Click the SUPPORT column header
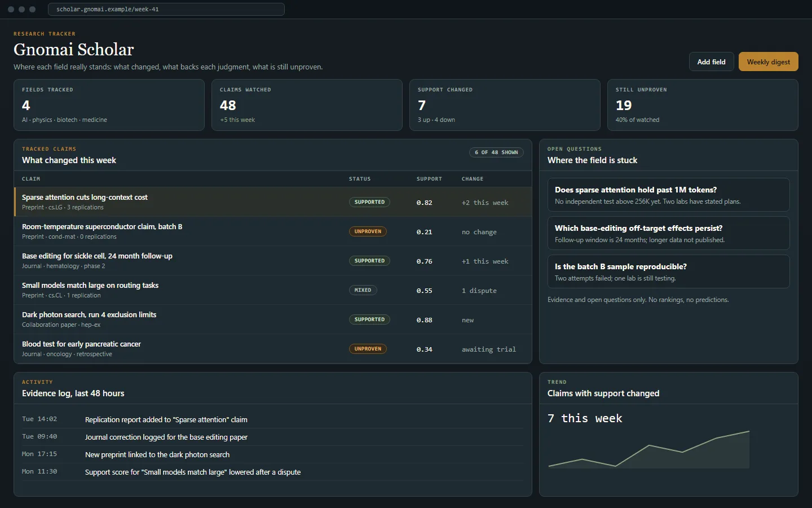812x508 pixels. tap(429, 179)
